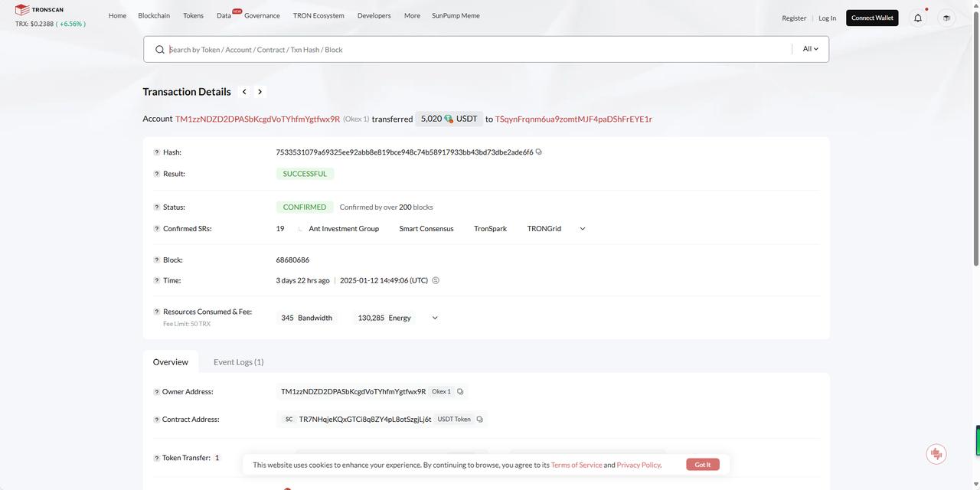980x490 pixels.
Task: Click the help icon next to Time
Action: click(157, 281)
